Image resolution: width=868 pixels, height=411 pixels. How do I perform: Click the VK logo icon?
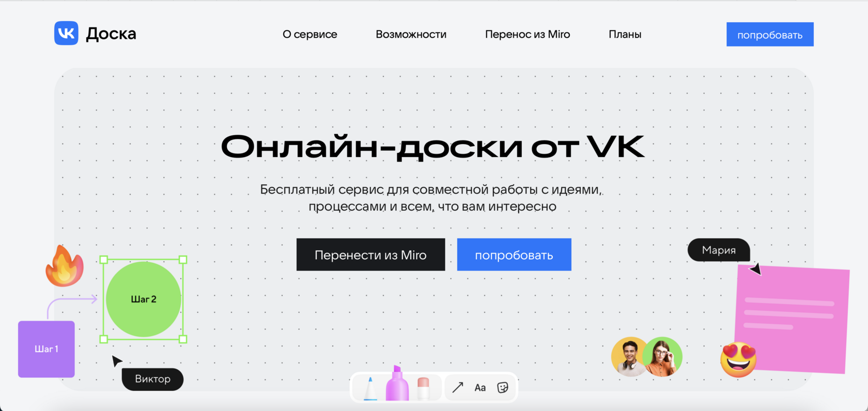tap(66, 33)
